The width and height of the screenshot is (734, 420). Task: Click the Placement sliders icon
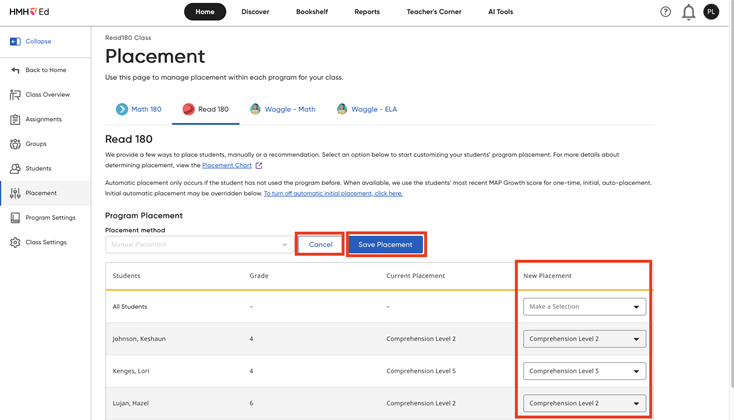[x=15, y=193]
